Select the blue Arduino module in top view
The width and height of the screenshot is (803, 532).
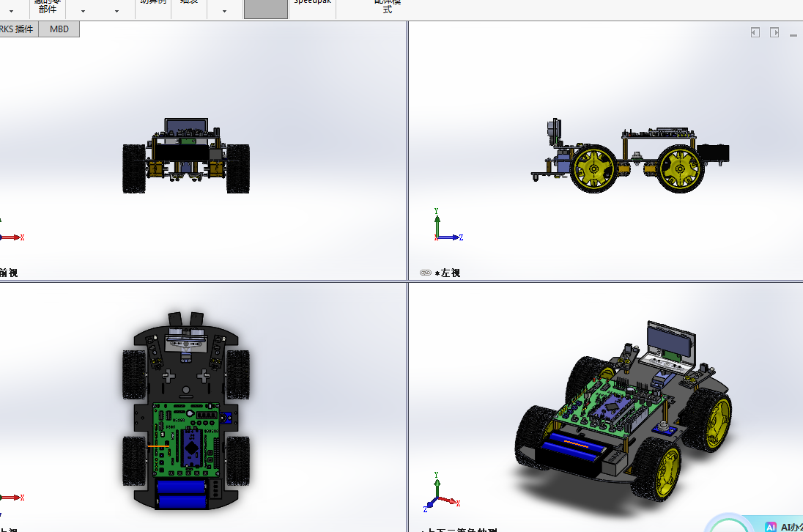pyautogui.click(x=191, y=447)
